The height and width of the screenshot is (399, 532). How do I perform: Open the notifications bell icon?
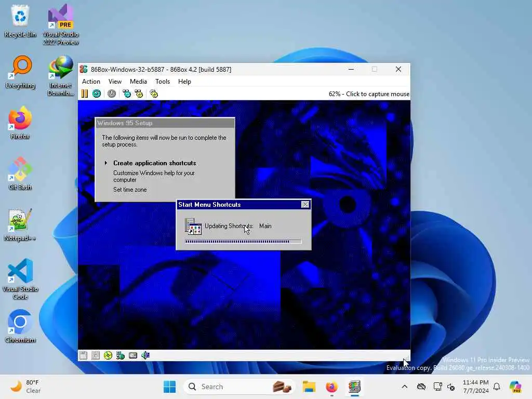[x=497, y=387]
